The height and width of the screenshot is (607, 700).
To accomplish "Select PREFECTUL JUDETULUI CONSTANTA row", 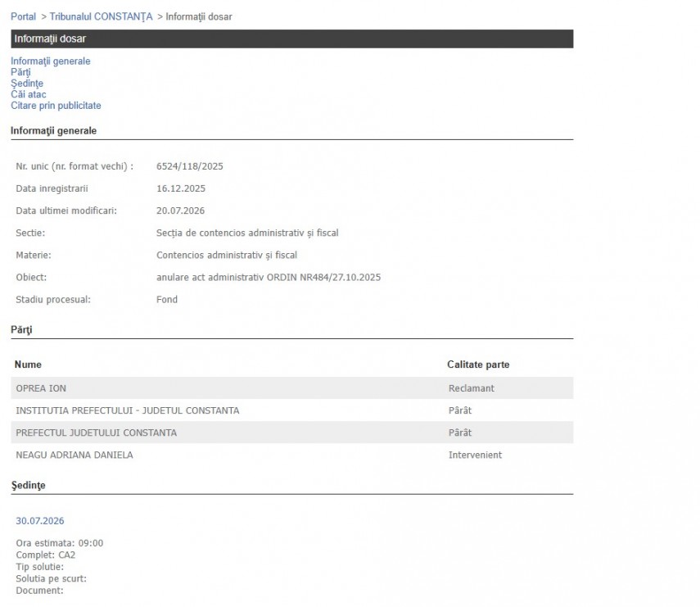I will [292, 433].
